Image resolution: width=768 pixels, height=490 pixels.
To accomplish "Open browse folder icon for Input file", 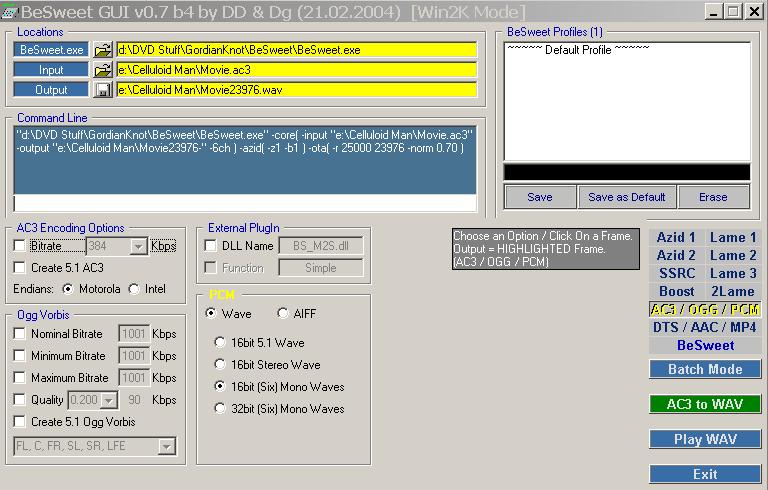I will [103, 70].
